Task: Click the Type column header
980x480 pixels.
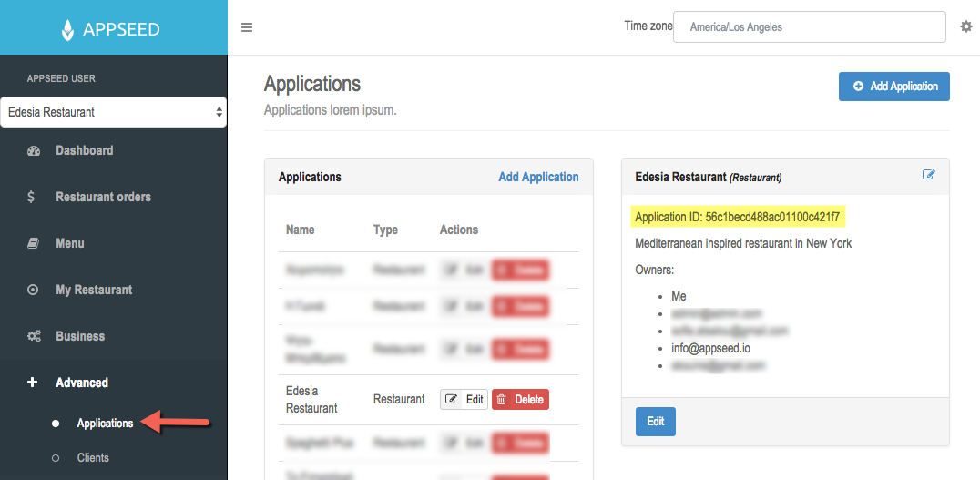Action: [385, 230]
